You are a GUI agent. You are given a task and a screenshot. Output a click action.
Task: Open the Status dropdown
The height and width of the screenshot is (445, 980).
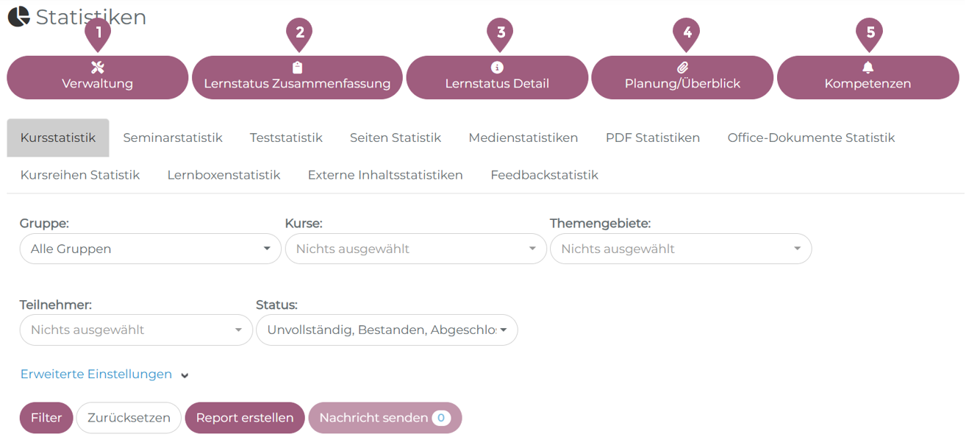[x=387, y=330]
